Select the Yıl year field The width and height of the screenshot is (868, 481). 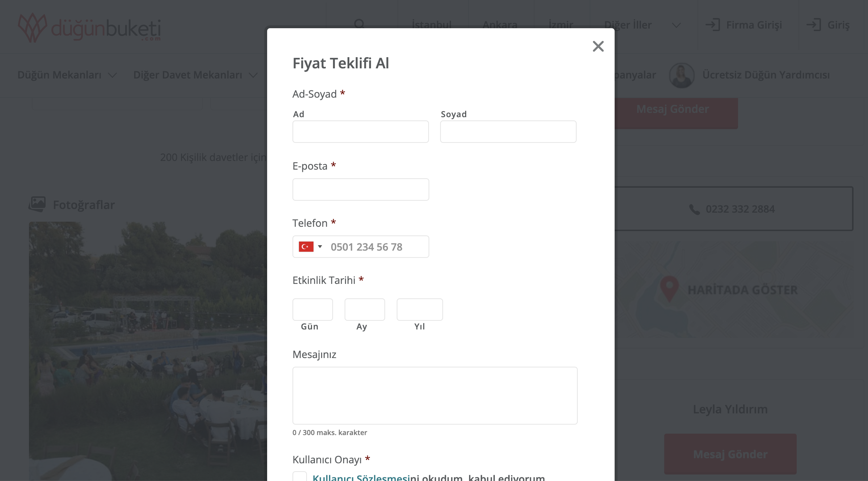pos(420,310)
